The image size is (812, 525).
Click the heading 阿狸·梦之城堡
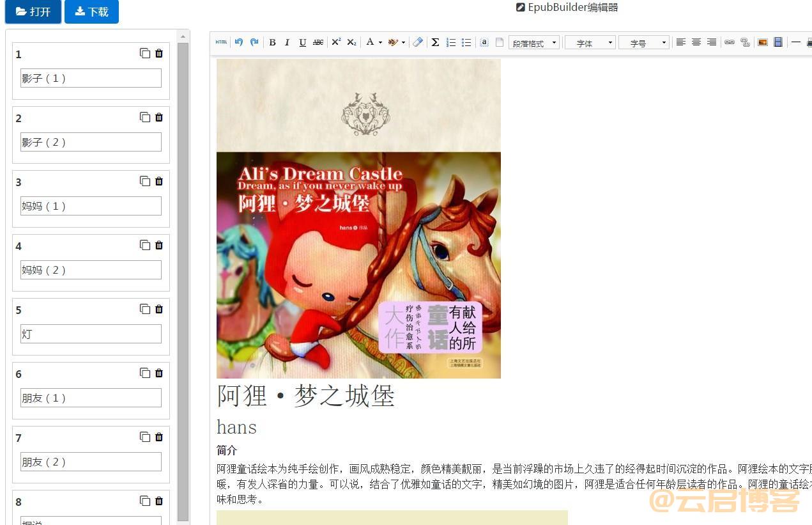306,396
